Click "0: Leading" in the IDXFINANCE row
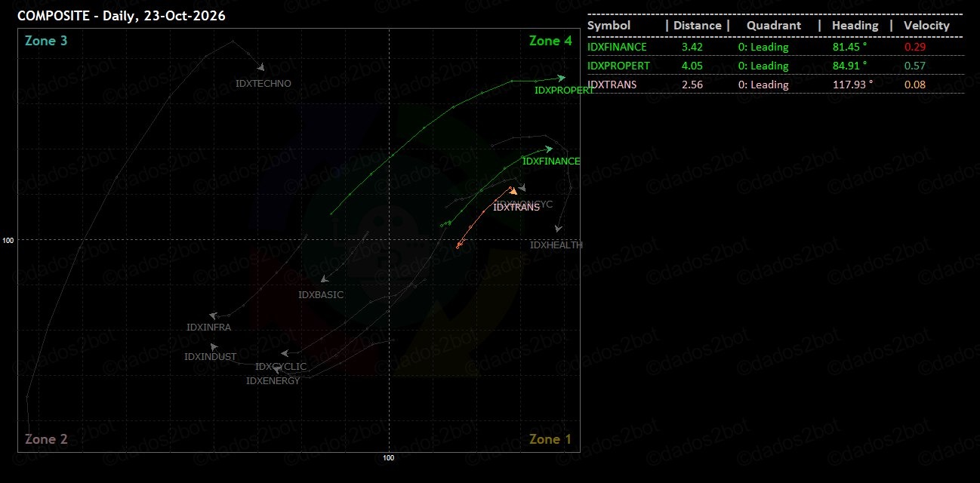 [763, 47]
